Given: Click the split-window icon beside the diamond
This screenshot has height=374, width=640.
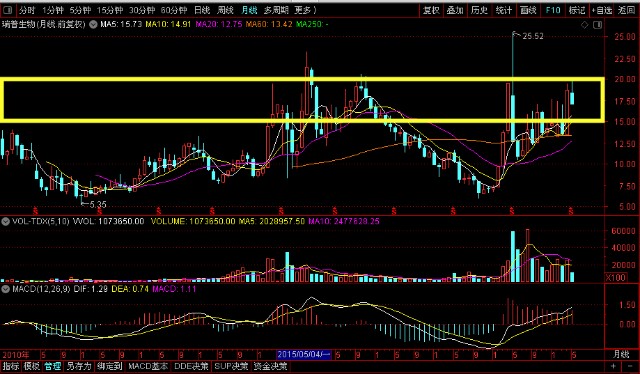Looking at the screenshot, I should point(598,25).
